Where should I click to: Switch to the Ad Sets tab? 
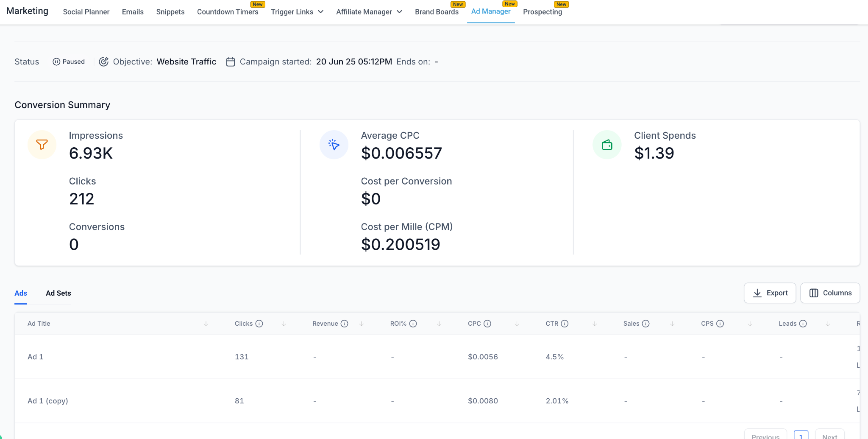[x=58, y=293]
